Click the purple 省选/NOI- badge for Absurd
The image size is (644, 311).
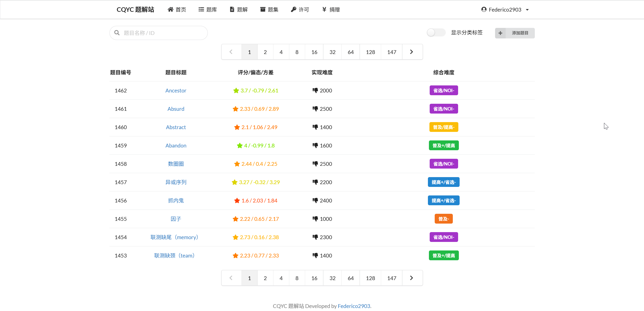click(x=444, y=109)
